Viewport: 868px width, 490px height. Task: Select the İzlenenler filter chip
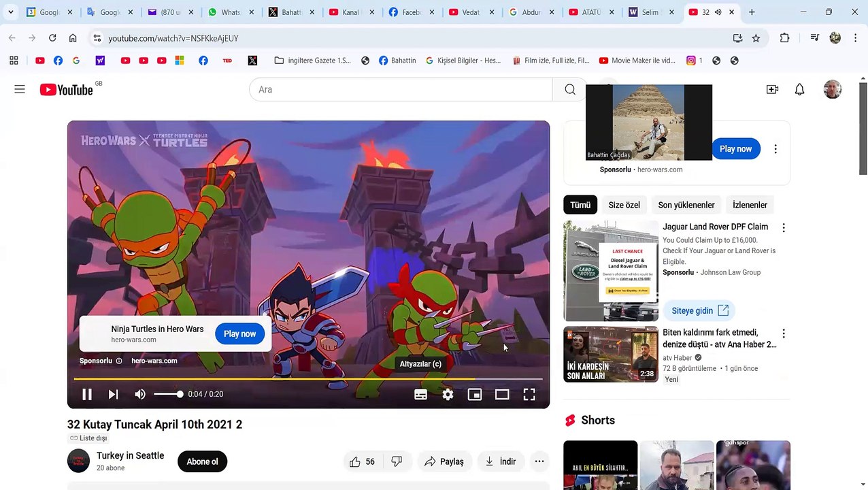(x=750, y=205)
